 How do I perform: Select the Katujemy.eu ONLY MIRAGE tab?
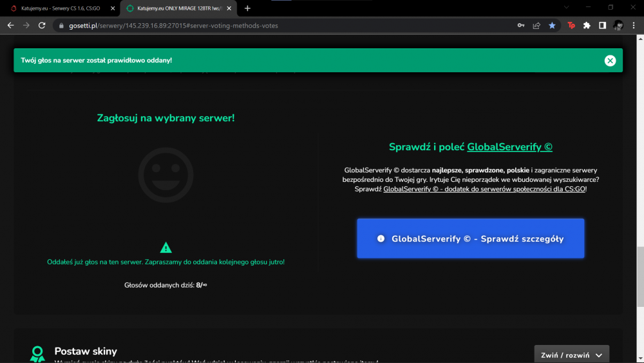178,8
